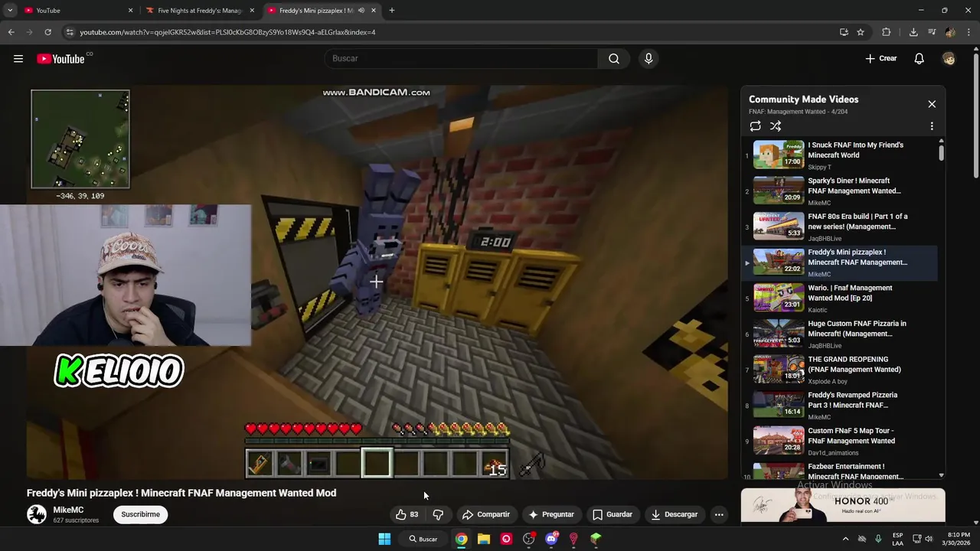
Task: Bookmark this page with the star
Action: point(861,32)
